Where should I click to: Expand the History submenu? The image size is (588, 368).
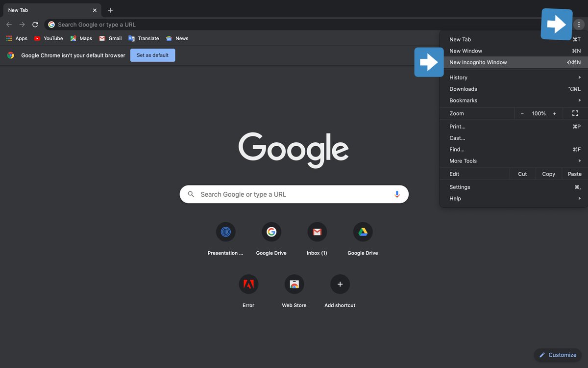514,78
